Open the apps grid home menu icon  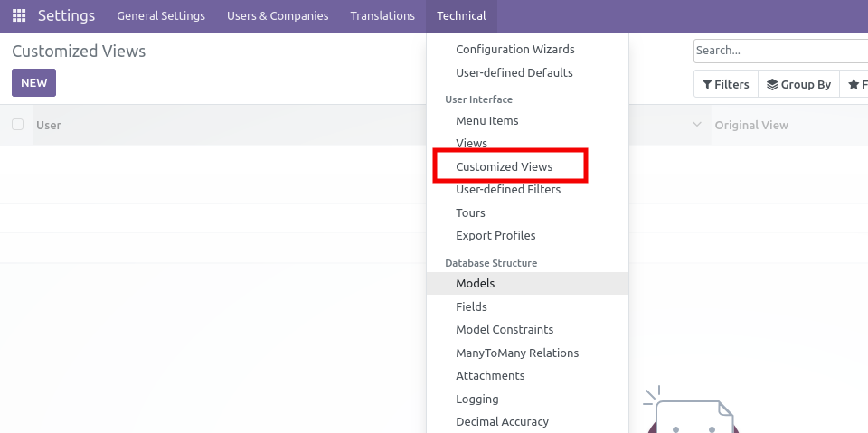19,16
